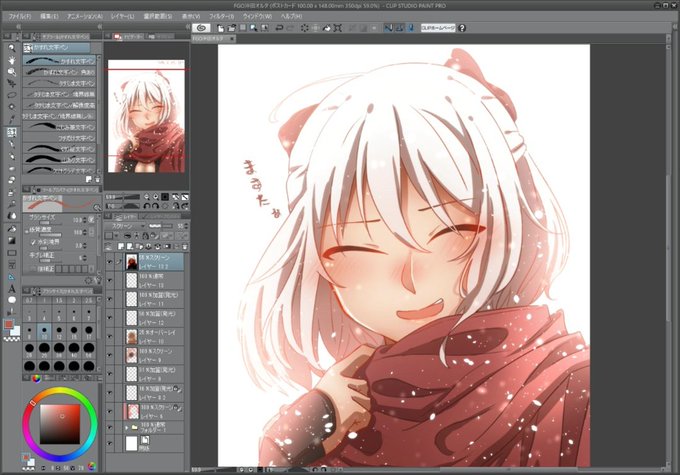The height and width of the screenshot is (475, 680).
Task: Click inside the saturation square of the color wheel
Action: [x=60, y=424]
